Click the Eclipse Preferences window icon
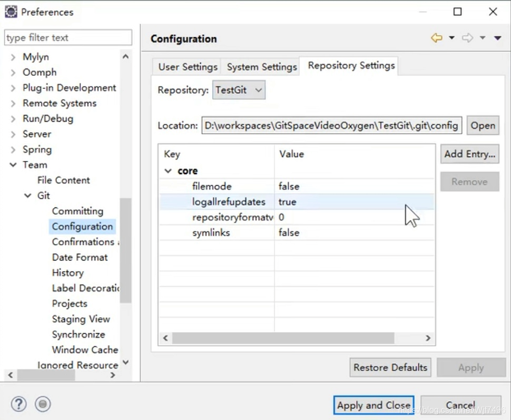The width and height of the screenshot is (511, 420). [x=11, y=12]
